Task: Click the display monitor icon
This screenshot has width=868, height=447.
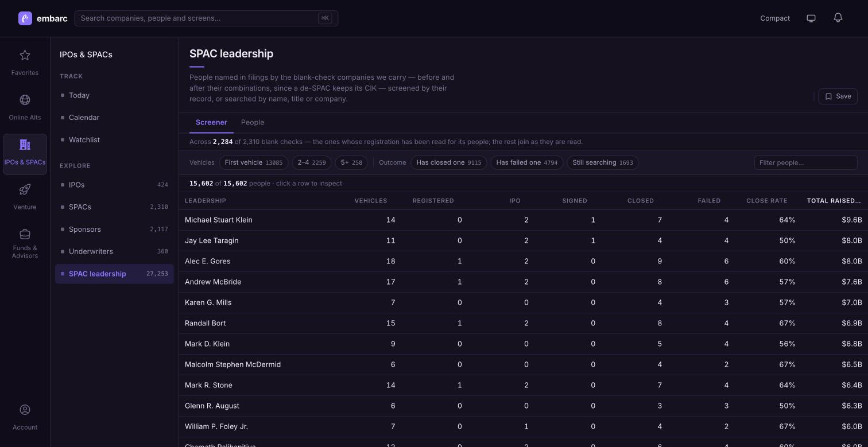Action: pyautogui.click(x=811, y=18)
